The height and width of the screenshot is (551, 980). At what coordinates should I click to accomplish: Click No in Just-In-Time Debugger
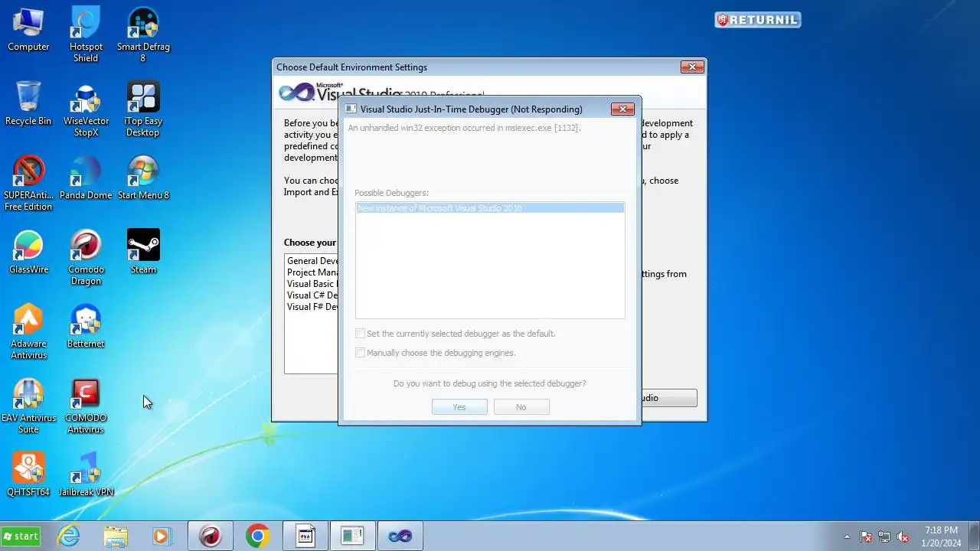tap(521, 407)
